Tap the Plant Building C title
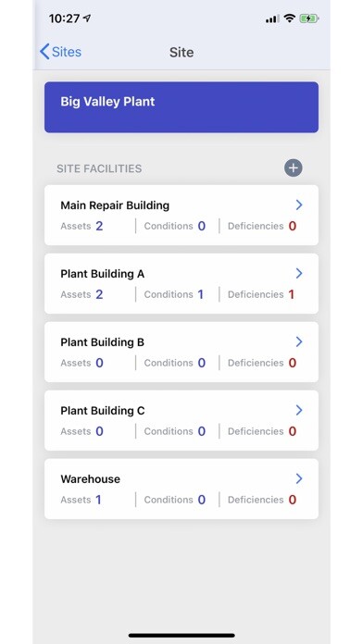Viewport: 363px width, 644px height. click(x=103, y=410)
